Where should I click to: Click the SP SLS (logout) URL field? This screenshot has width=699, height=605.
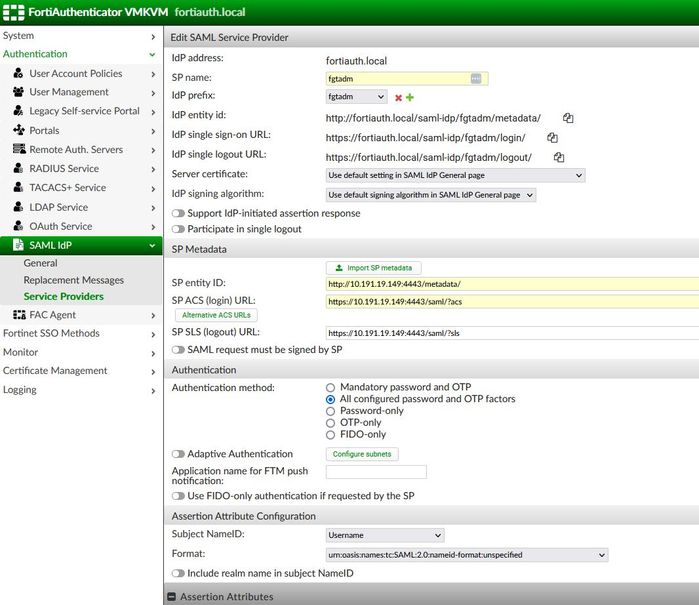pos(512,333)
